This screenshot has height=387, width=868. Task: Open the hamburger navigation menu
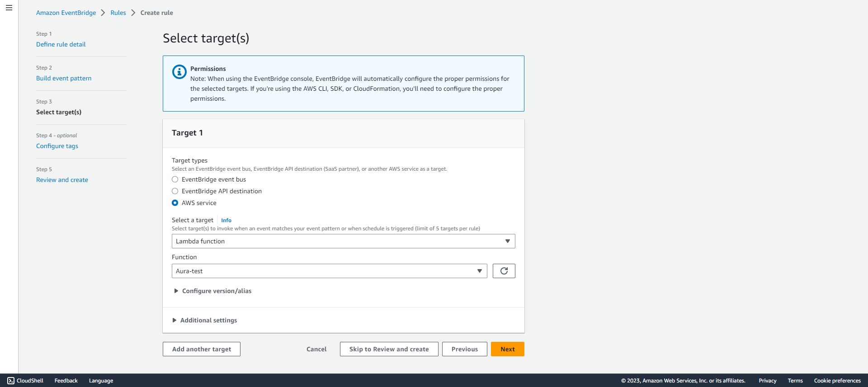[9, 8]
